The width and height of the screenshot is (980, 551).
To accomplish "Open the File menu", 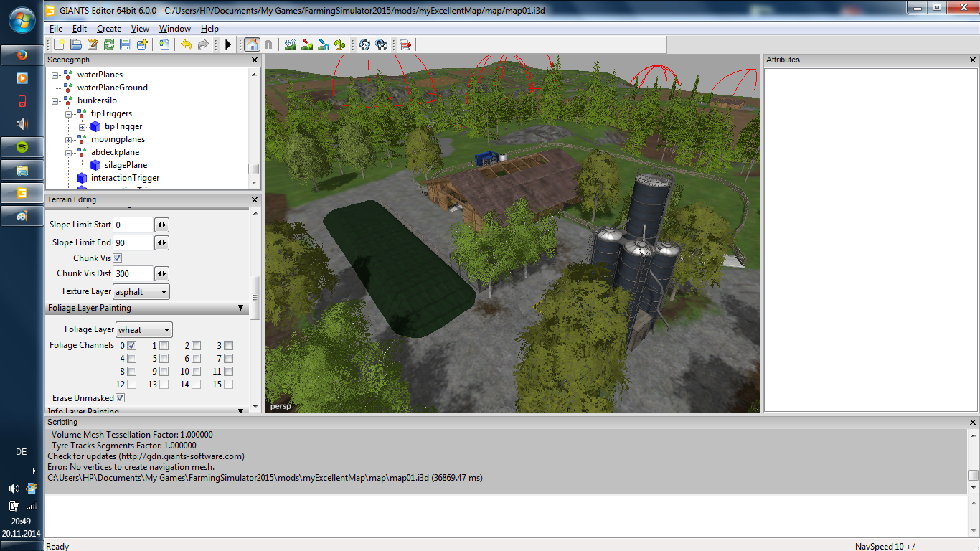I will pyautogui.click(x=56, y=29).
